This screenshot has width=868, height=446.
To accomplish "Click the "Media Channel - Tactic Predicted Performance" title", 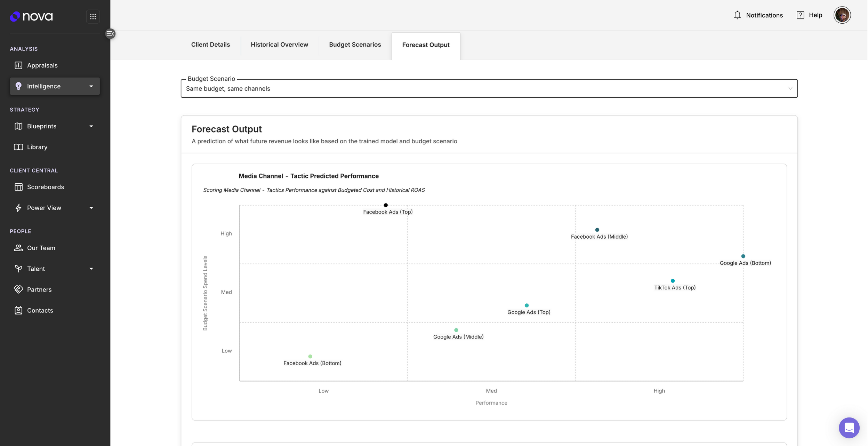I will [308, 176].
